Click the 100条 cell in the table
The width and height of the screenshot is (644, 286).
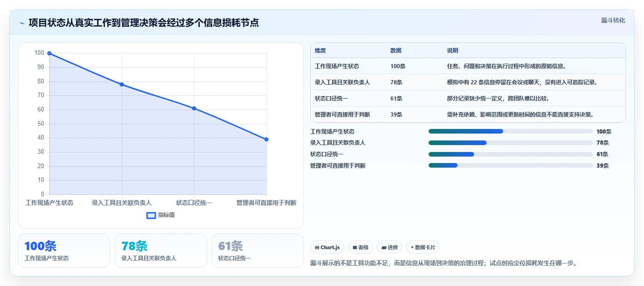point(398,66)
